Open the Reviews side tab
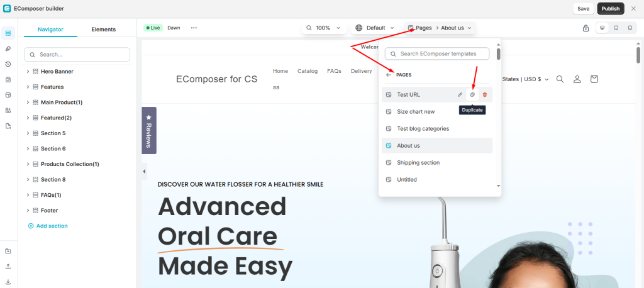Screen dimensions: 644x288 pos(148,130)
